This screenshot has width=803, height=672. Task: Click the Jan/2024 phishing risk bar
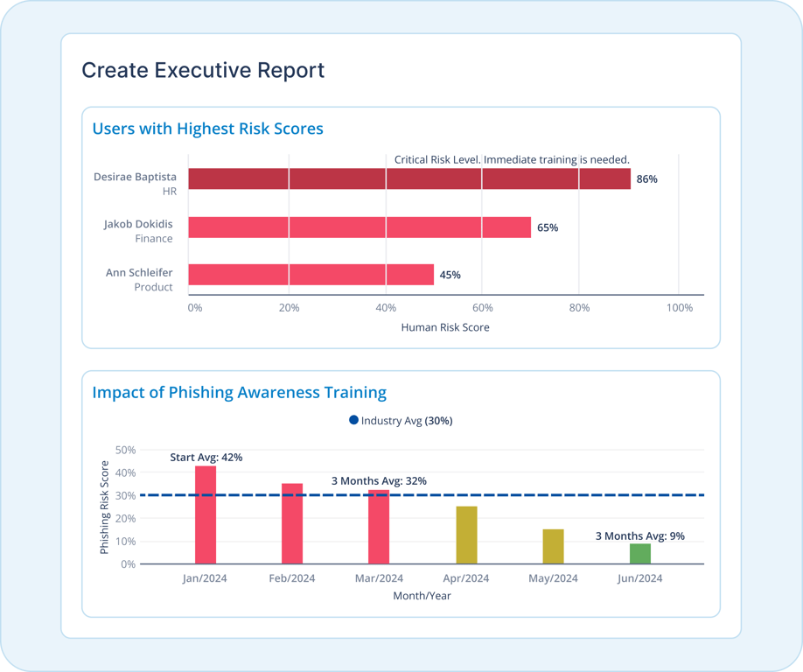coord(206,514)
